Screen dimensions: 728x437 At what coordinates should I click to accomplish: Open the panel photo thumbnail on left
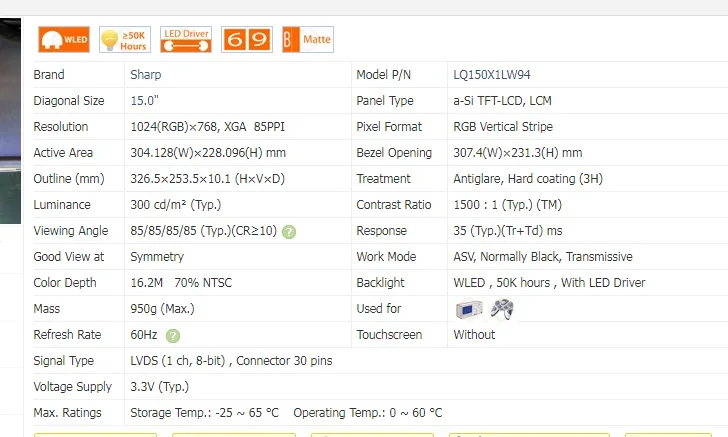[10, 121]
